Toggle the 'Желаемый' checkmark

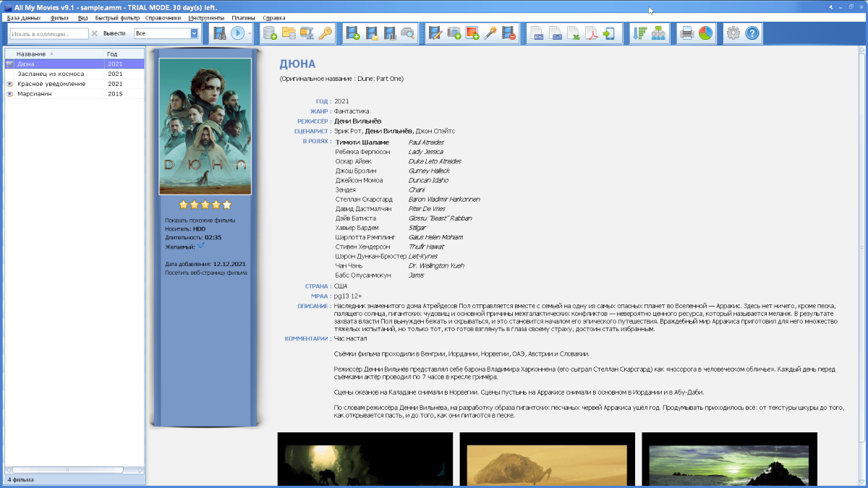tap(201, 246)
